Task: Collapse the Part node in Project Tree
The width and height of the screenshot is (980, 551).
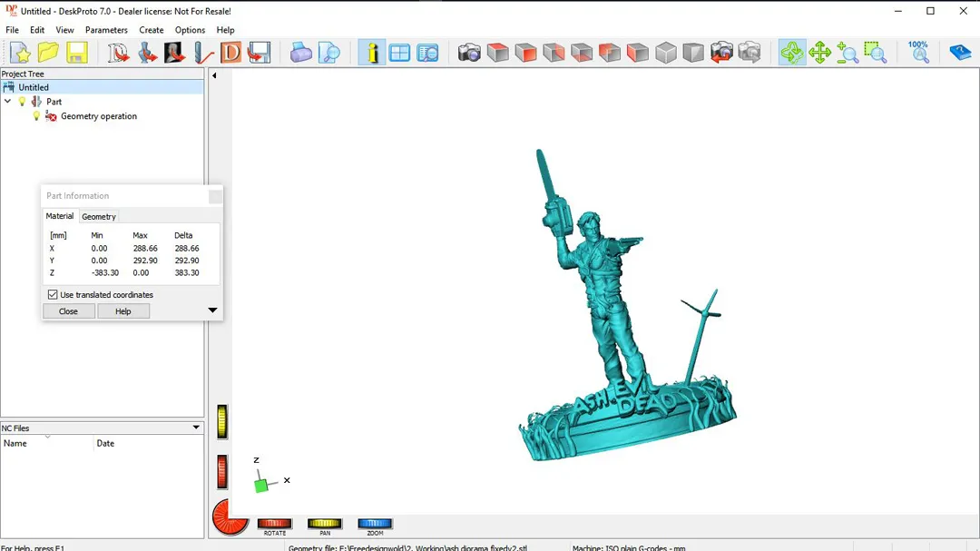Action: pos(8,102)
